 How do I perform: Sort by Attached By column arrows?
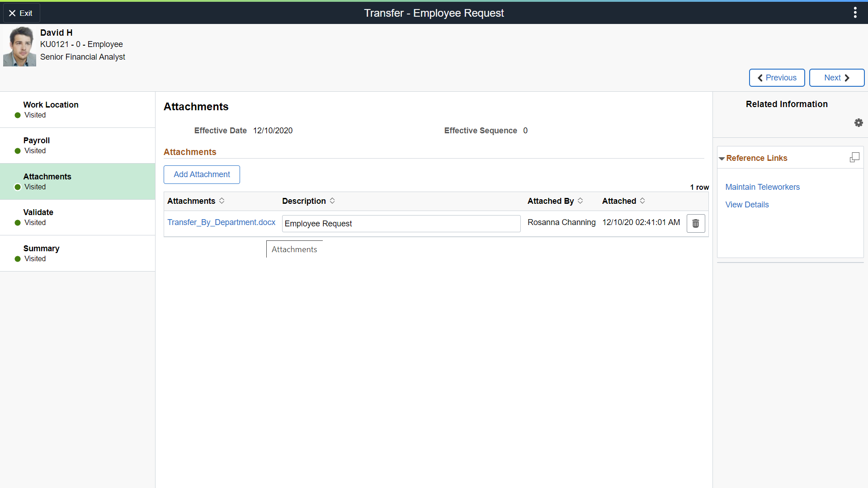580,201
